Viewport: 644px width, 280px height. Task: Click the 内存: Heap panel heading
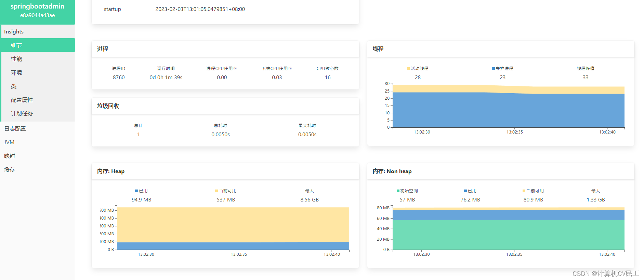click(111, 171)
